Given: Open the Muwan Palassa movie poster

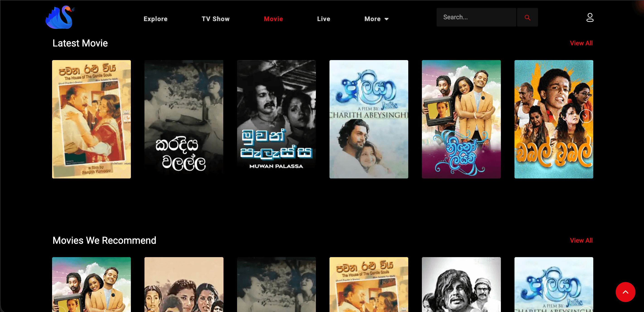Looking at the screenshot, I should point(276,119).
